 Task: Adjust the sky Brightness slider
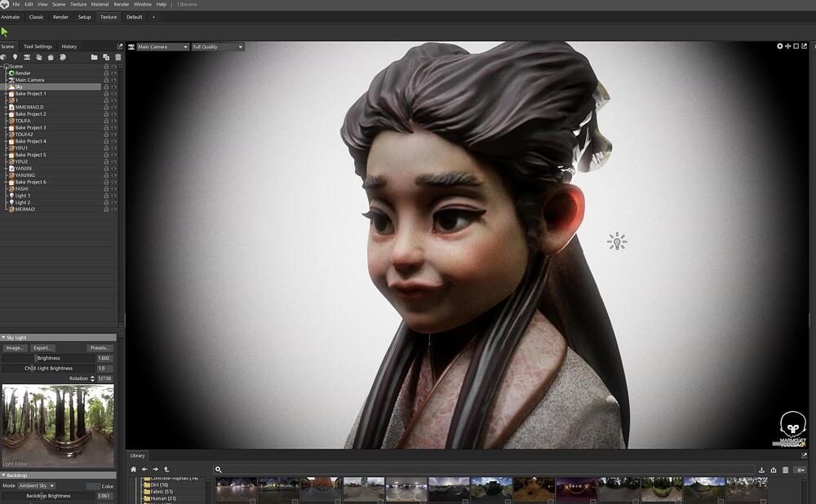click(49, 358)
